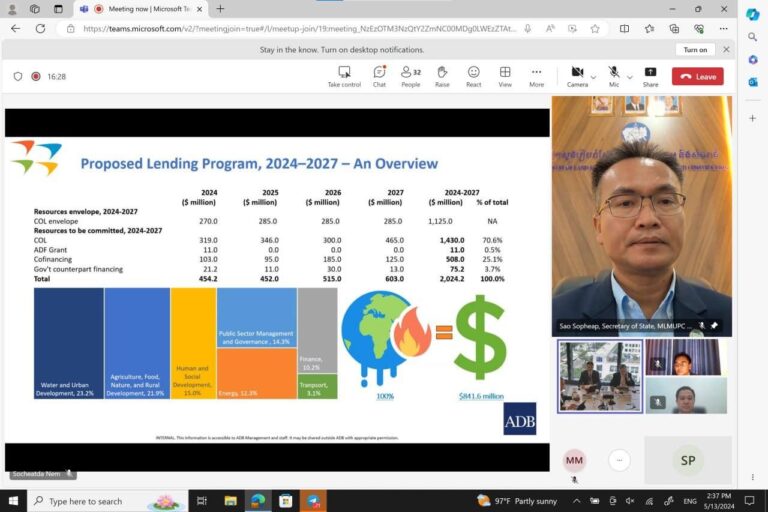Go back in the browser
Image resolution: width=768 pixels, height=512 pixels.
(16, 29)
